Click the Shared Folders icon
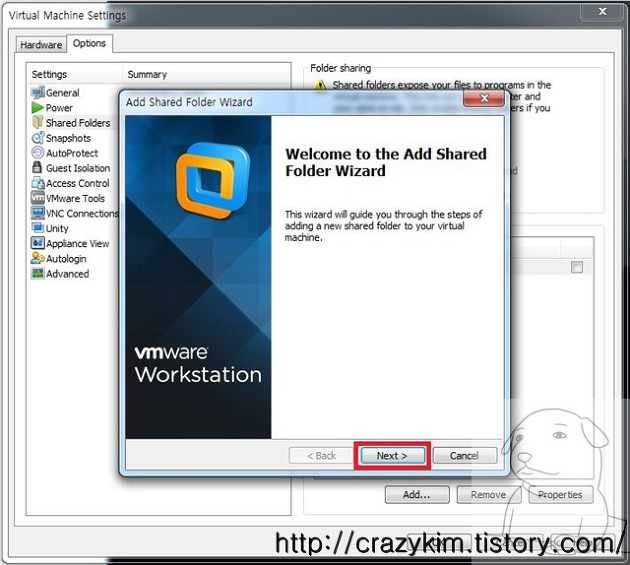Image resolution: width=630 pixels, height=565 pixels. click(x=38, y=123)
